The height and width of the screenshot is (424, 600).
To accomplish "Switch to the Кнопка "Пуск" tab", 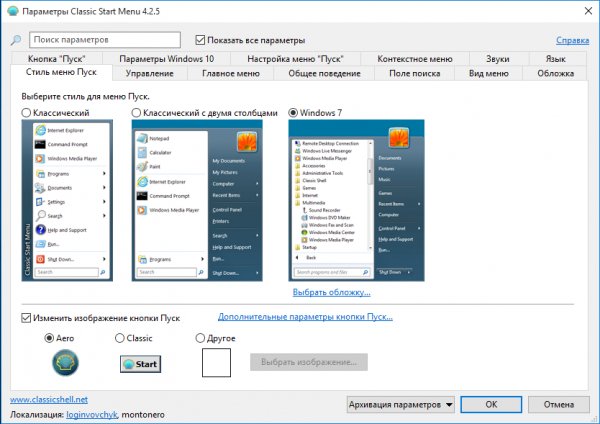I will (57, 59).
